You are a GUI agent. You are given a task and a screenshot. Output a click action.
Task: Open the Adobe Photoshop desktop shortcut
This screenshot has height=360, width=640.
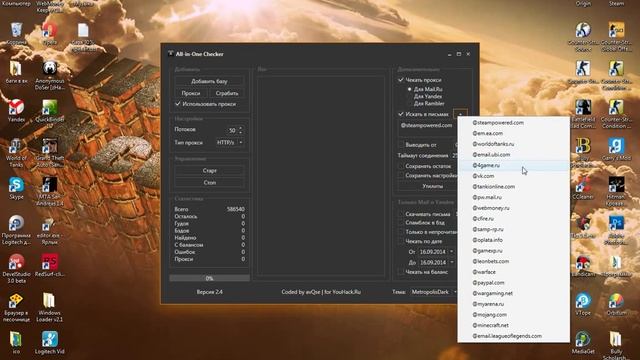pyautogui.click(x=616, y=230)
